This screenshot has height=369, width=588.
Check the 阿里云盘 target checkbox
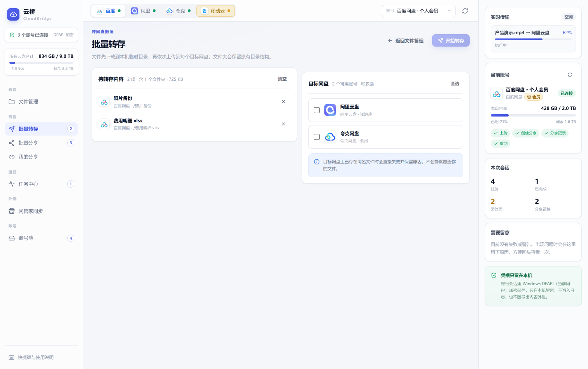click(x=317, y=110)
